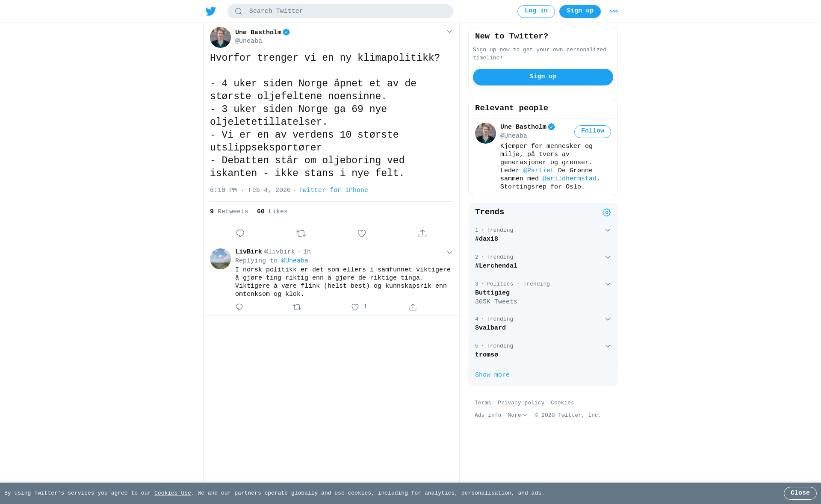Open the Twitter for iPhone link
Screen dimensions: 821x504
tap(334, 190)
